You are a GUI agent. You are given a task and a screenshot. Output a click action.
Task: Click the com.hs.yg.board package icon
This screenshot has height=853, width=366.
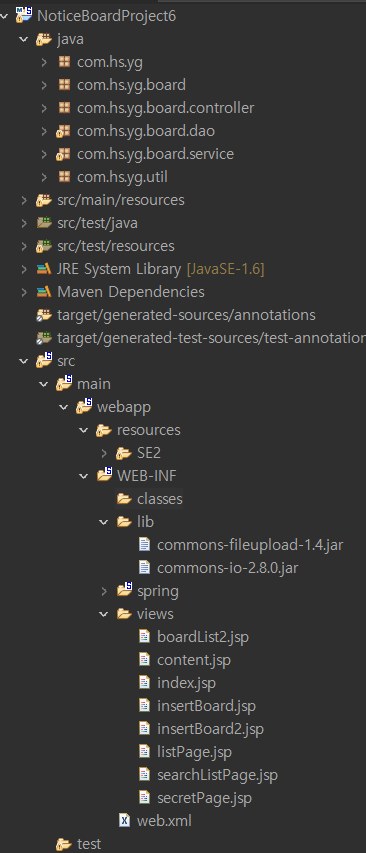pyautogui.click(x=64, y=85)
